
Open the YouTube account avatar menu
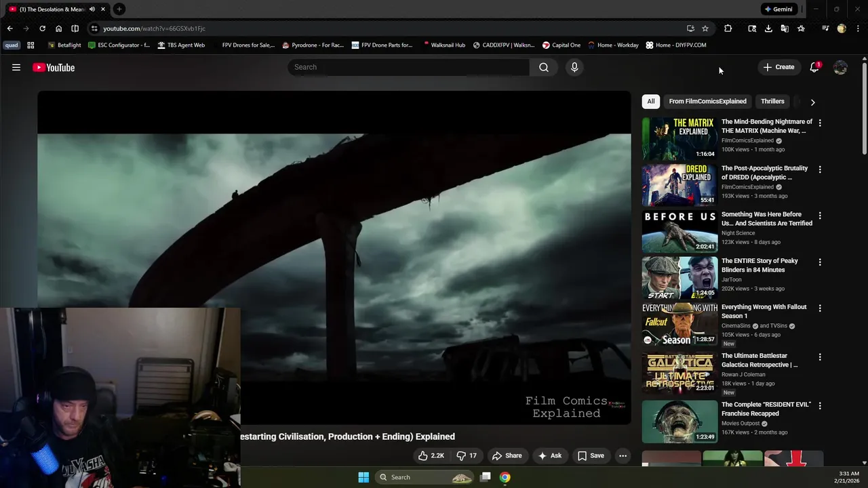(x=840, y=67)
